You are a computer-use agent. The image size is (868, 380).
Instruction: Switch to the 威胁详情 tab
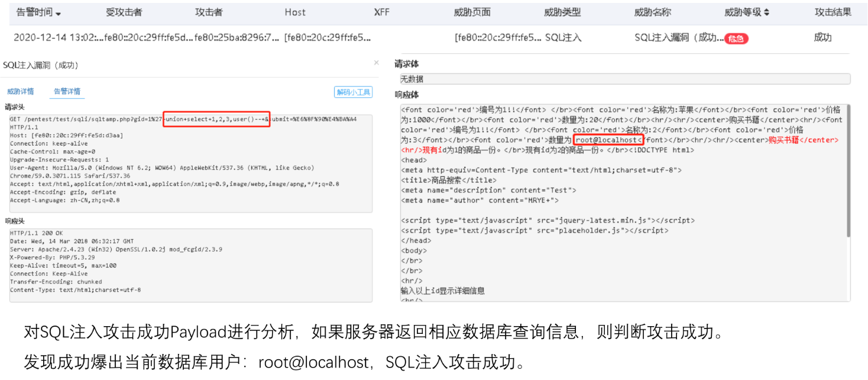[20, 91]
